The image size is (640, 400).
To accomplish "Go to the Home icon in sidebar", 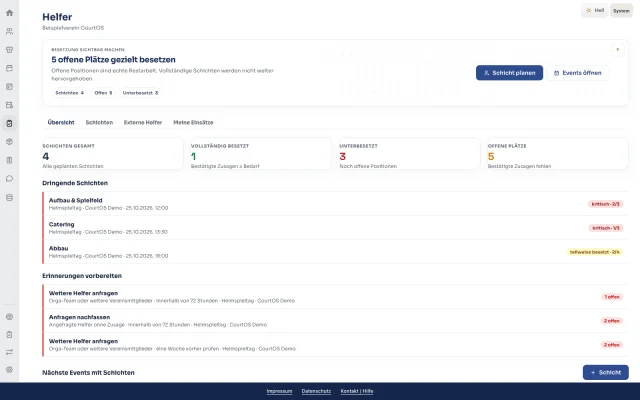I will [9, 13].
